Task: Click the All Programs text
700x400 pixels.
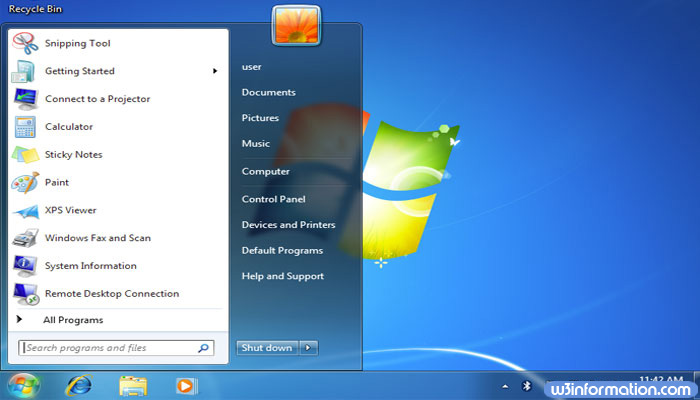Action: (73, 320)
